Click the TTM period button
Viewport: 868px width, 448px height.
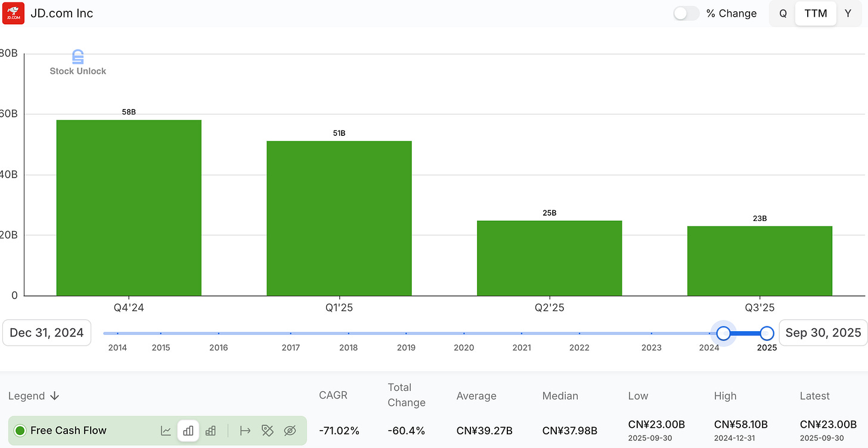[816, 13]
